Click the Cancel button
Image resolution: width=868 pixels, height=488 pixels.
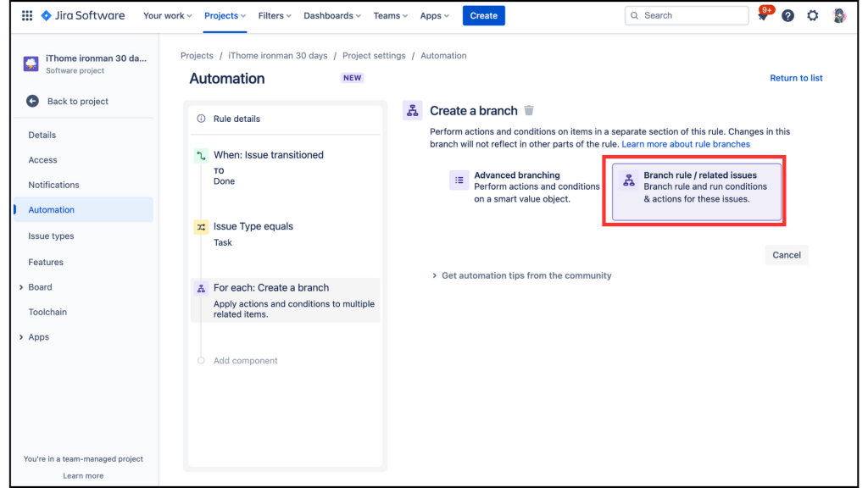click(786, 255)
